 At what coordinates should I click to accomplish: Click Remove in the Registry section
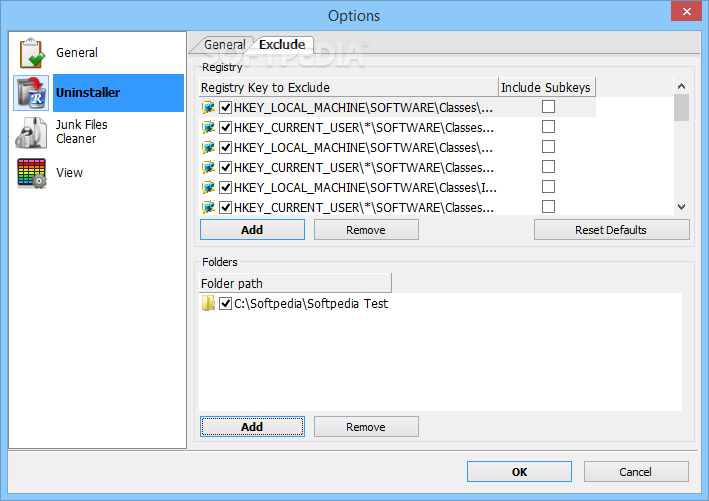[x=366, y=230]
